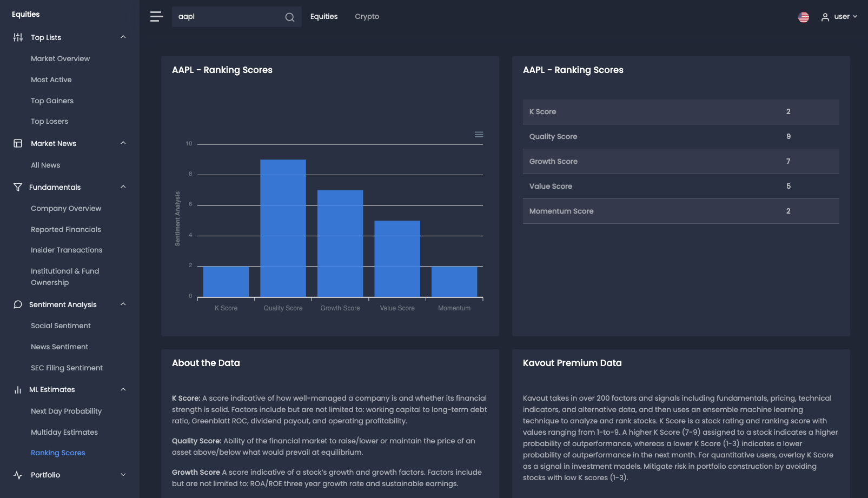Open Reported Financials

pyautogui.click(x=66, y=229)
